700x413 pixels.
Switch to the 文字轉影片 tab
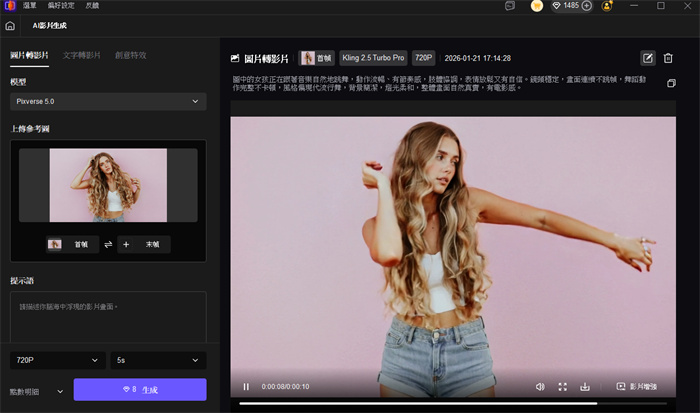[81, 55]
